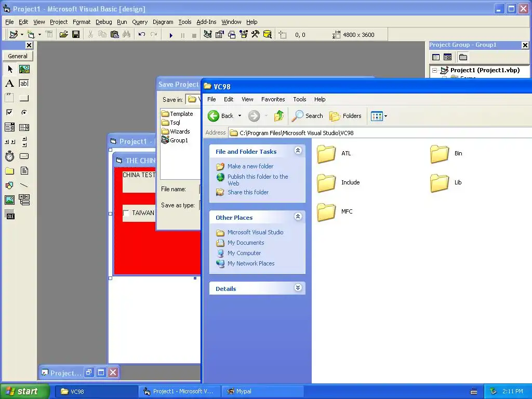Click the Start button on taskbar

click(x=25, y=392)
